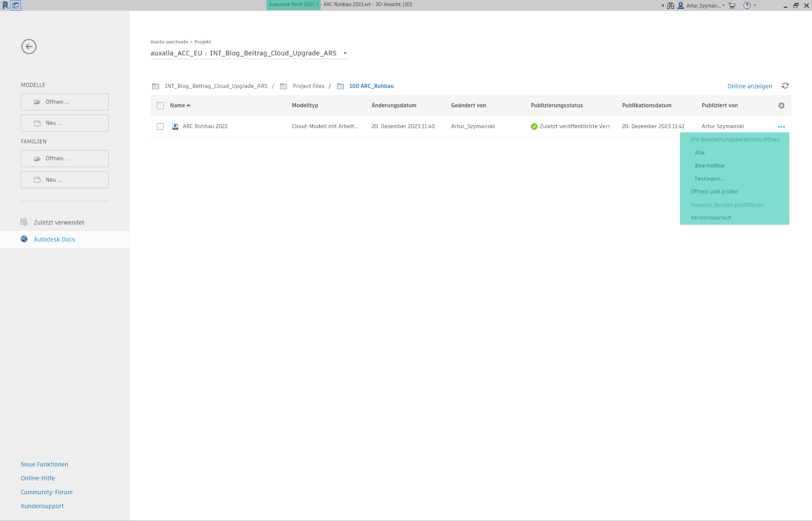Sort by the Name column header
This screenshot has height=521, width=812.
178,106
